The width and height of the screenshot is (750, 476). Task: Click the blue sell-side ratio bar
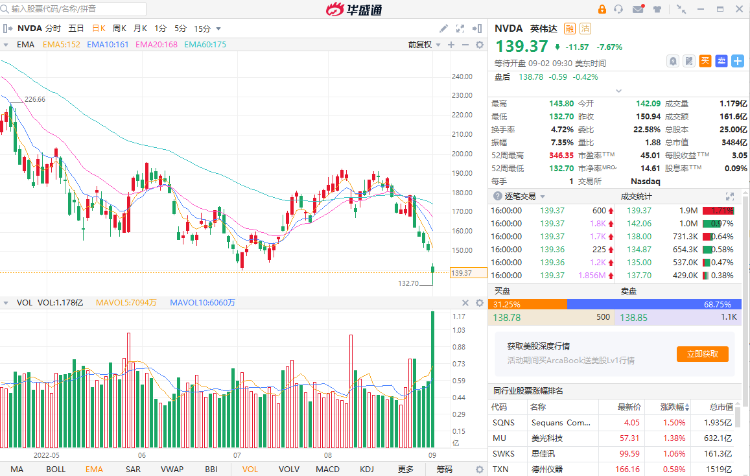coord(654,304)
